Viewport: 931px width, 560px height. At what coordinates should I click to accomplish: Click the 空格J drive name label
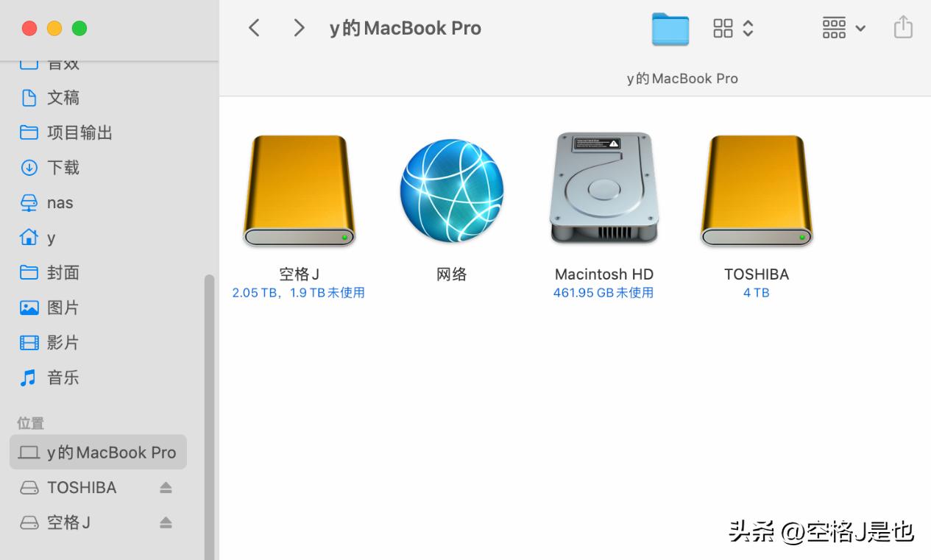tap(299, 274)
